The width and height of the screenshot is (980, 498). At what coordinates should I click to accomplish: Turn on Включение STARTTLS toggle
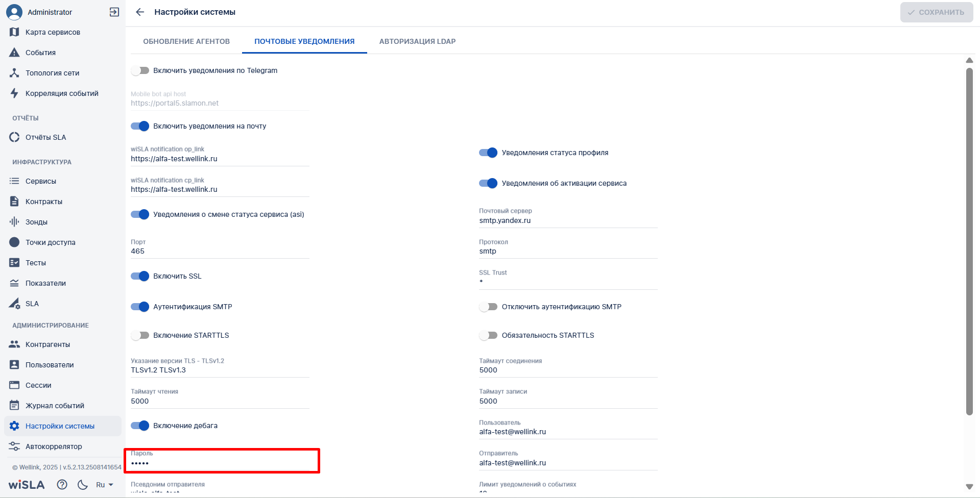tap(140, 335)
